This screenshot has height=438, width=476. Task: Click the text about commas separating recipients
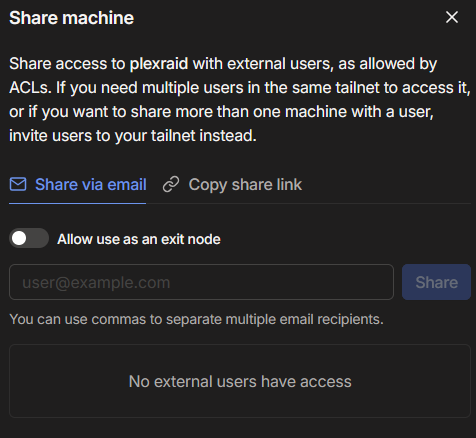196,319
